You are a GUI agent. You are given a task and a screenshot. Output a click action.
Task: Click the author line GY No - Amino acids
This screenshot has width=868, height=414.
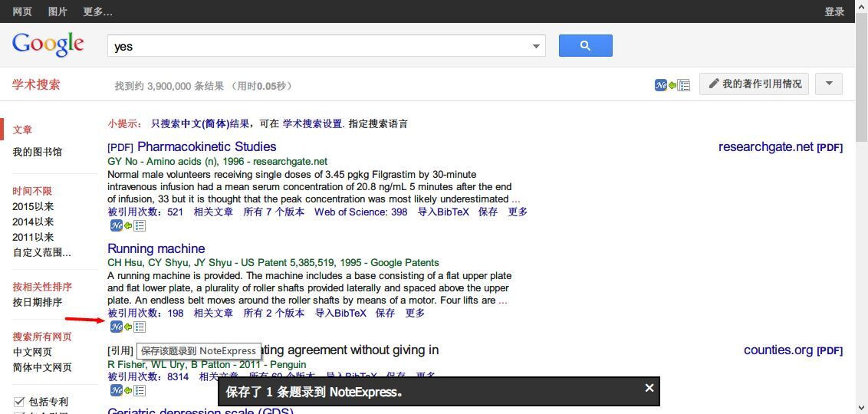tap(218, 162)
